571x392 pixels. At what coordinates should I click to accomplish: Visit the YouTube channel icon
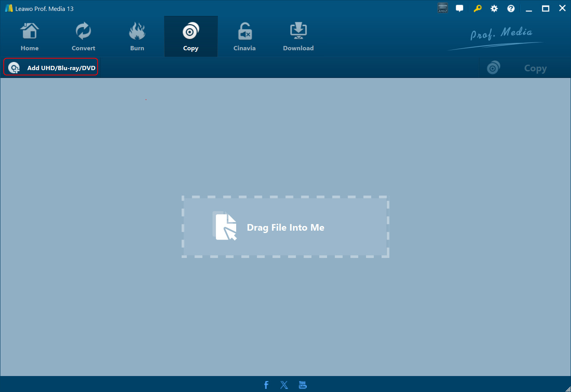coord(302,385)
